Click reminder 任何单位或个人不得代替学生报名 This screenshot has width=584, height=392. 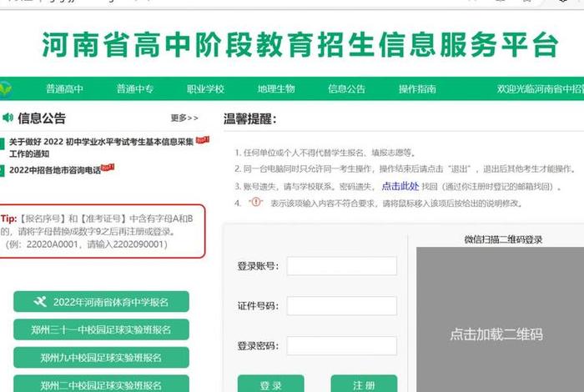[330, 153]
